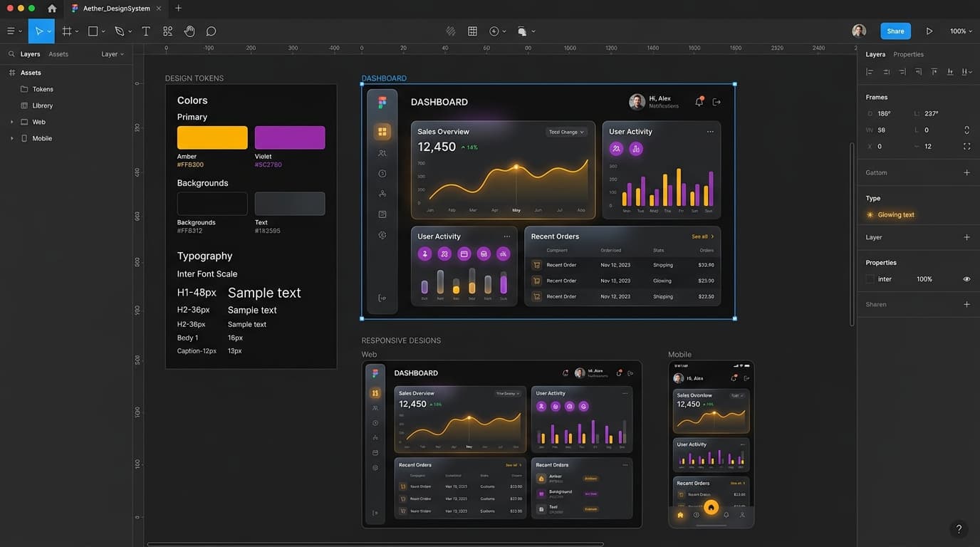The width and height of the screenshot is (980, 547).
Task: Select the Hand tool
Action: click(189, 31)
